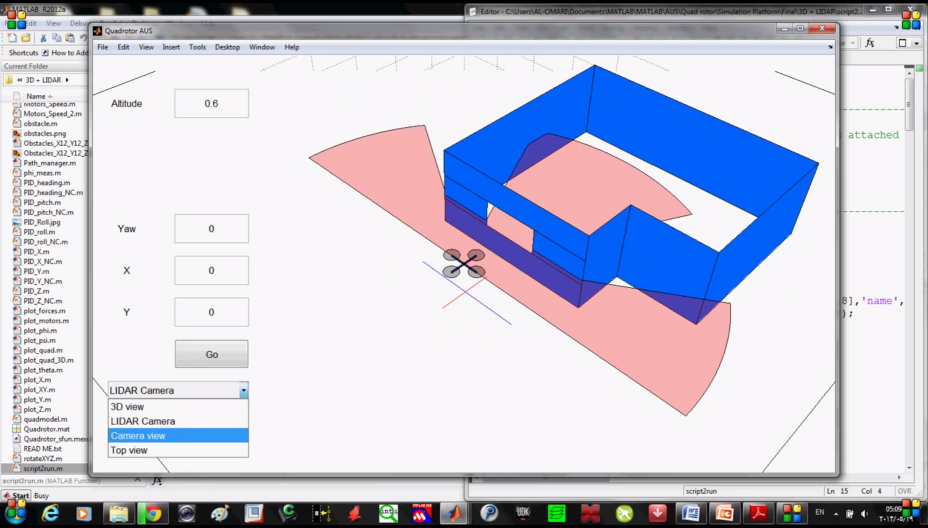Click the MATLAB Start button
Image resolution: width=928 pixels, height=528 pixels.
click(x=16, y=495)
